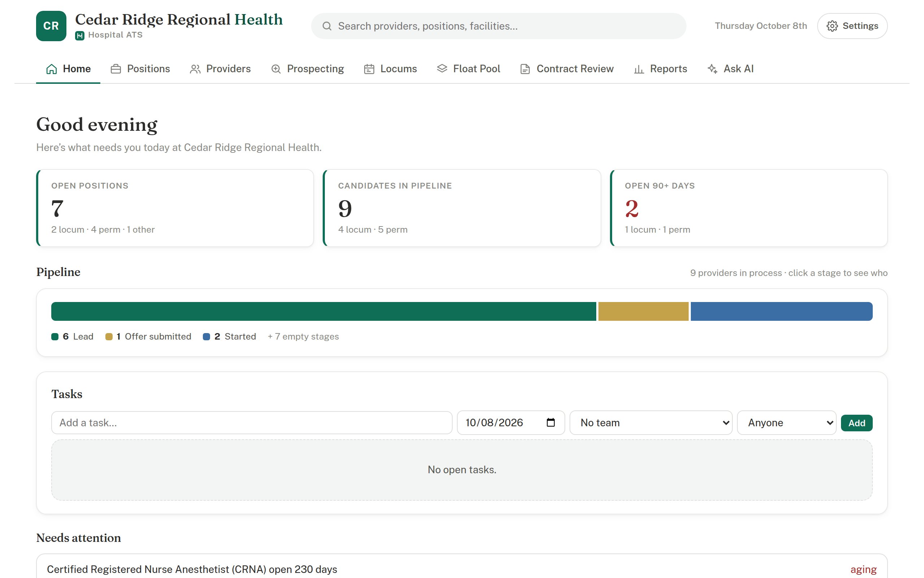Click the Float Pool layers icon
Image resolution: width=924 pixels, height=578 pixels.
pos(442,68)
